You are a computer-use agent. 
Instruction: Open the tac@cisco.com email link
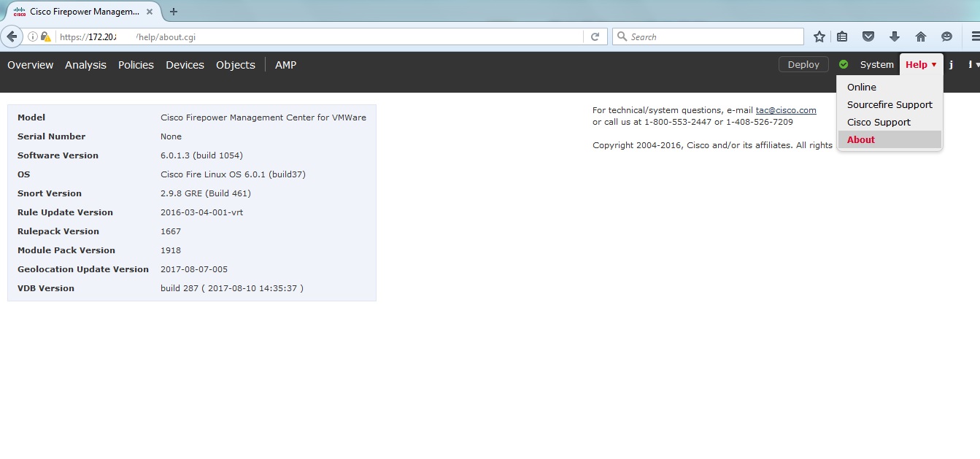785,110
